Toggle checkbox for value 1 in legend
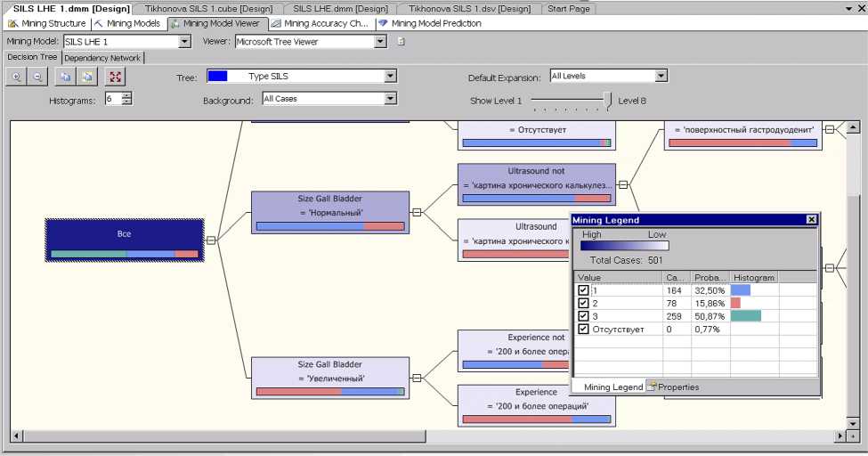Screen dimensions: 868x456 pyautogui.click(x=583, y=290)
